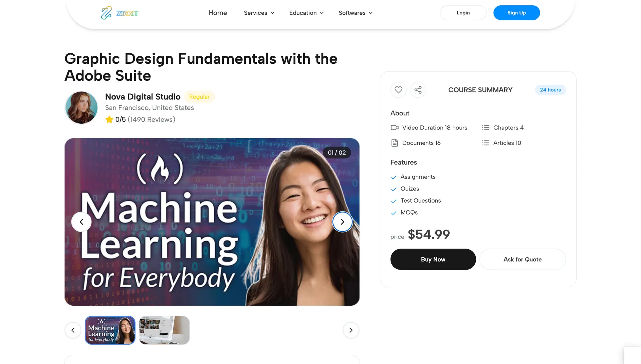Click the Ask for Quote button
The height and width of the screenshot is (364, 641).
pyautogui.click(x=522, y=259)
